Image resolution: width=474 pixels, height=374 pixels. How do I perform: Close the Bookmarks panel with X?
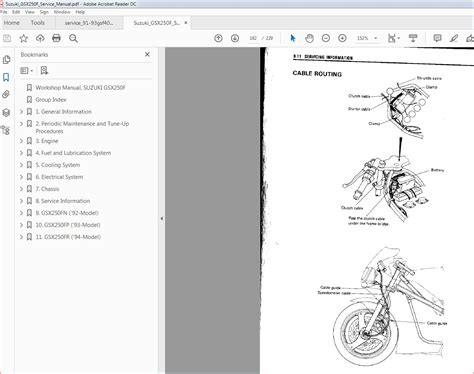[147, 54]
